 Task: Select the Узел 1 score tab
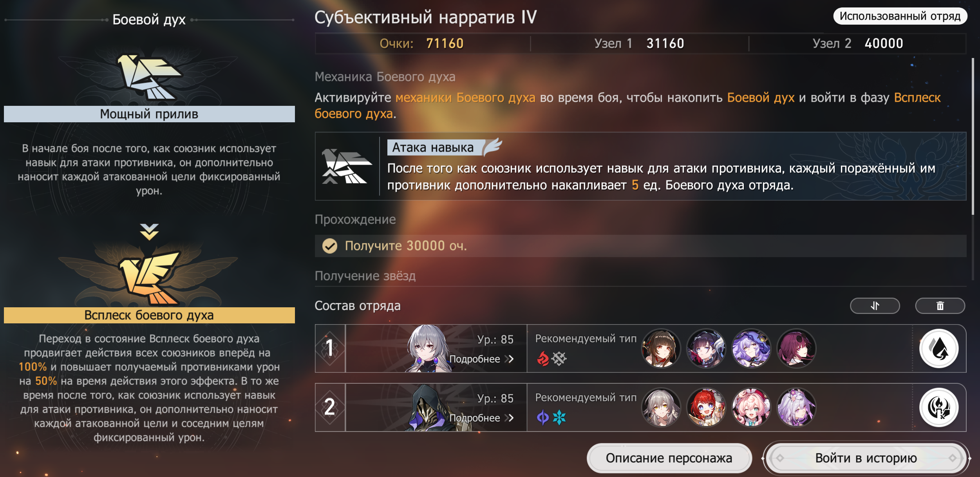tap(639, 44)
